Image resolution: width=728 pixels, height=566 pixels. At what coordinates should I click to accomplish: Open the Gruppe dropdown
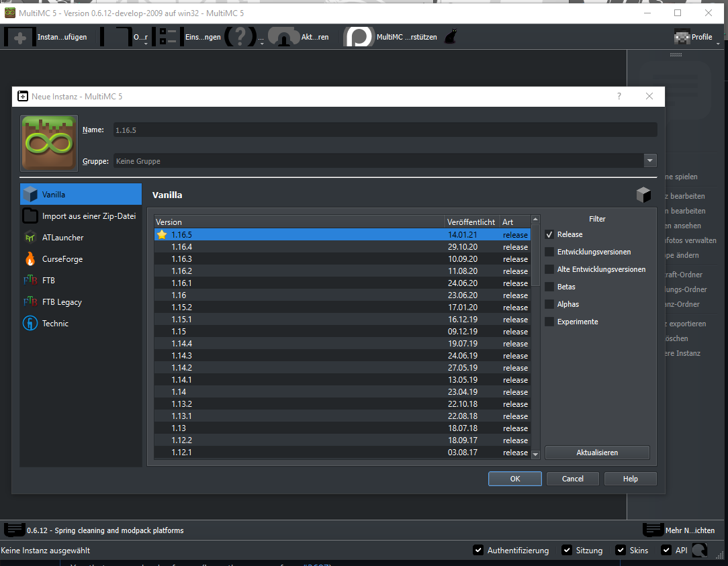649,160
